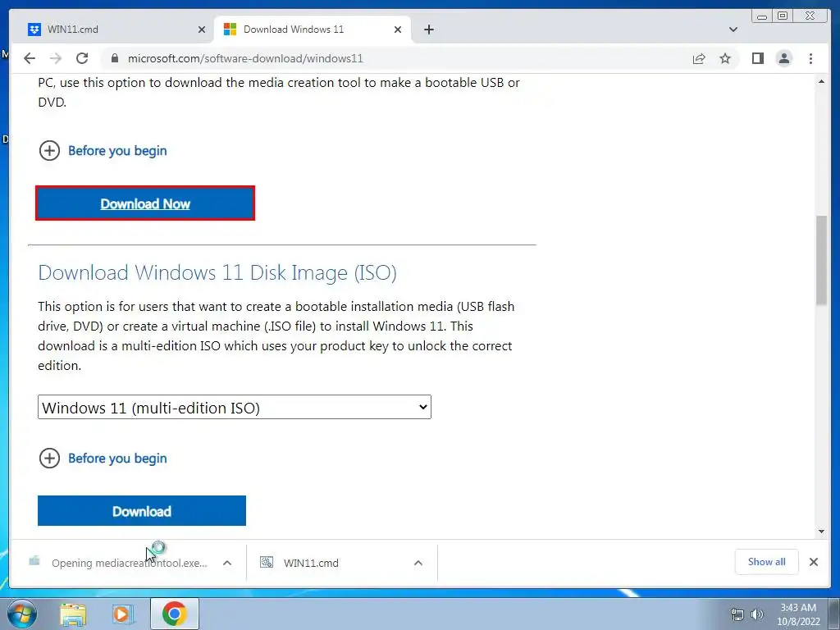Open options chevron for WIN11.cmd download
Screen dimensions: 840x630
point(418,563)
